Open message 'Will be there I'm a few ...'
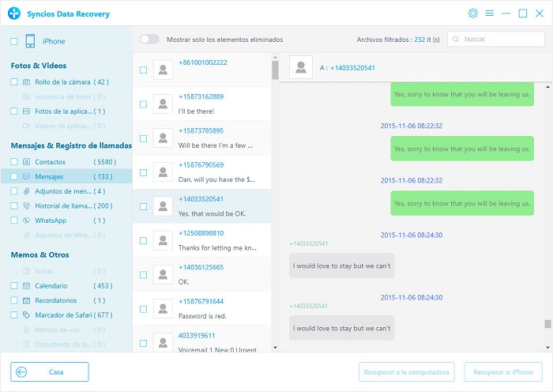Screen dimensions: 553x392 coord(201,138)
